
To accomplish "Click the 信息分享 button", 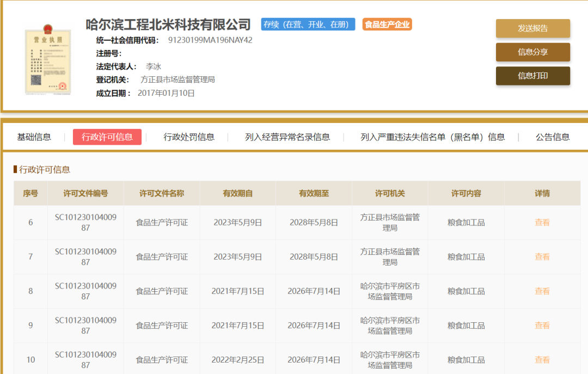I will coord(532,52).
